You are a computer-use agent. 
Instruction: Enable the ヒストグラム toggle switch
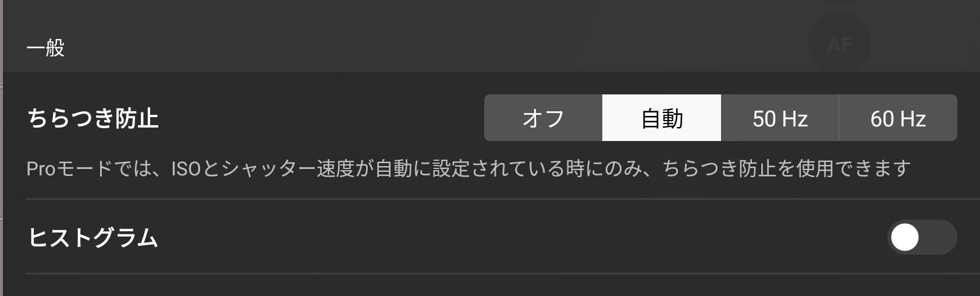coord(922,237)
